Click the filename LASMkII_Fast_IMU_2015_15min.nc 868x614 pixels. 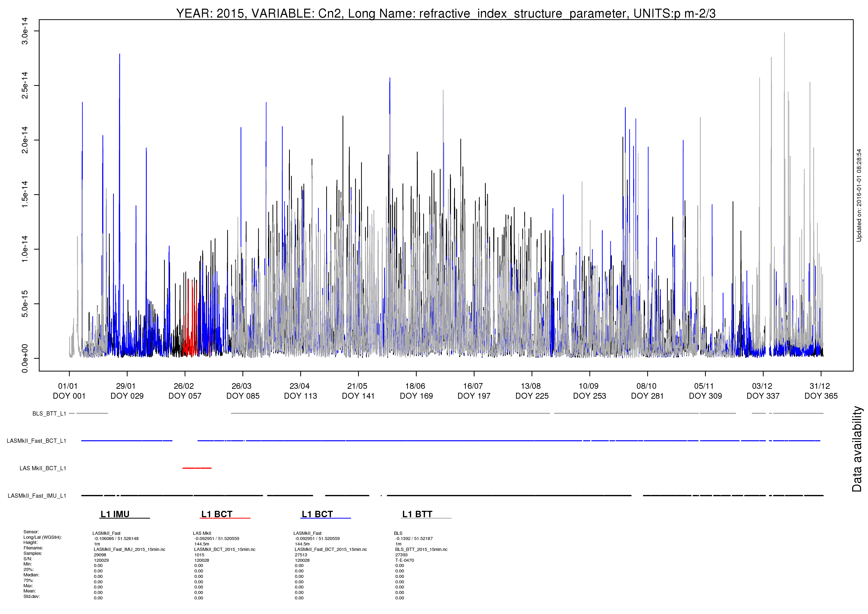click(x=130, y=550)
